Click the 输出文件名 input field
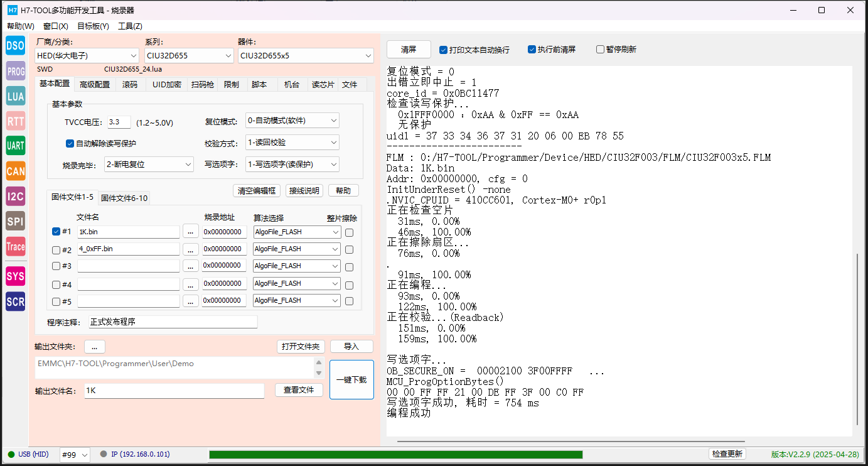 coord(174,391)
